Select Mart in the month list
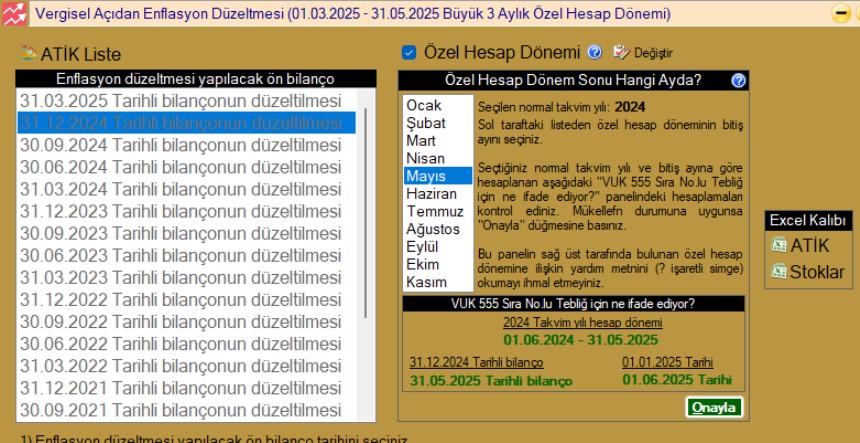The height and width of the screenshot is (443, 860). pyautogui.click(x=438, y=140)
